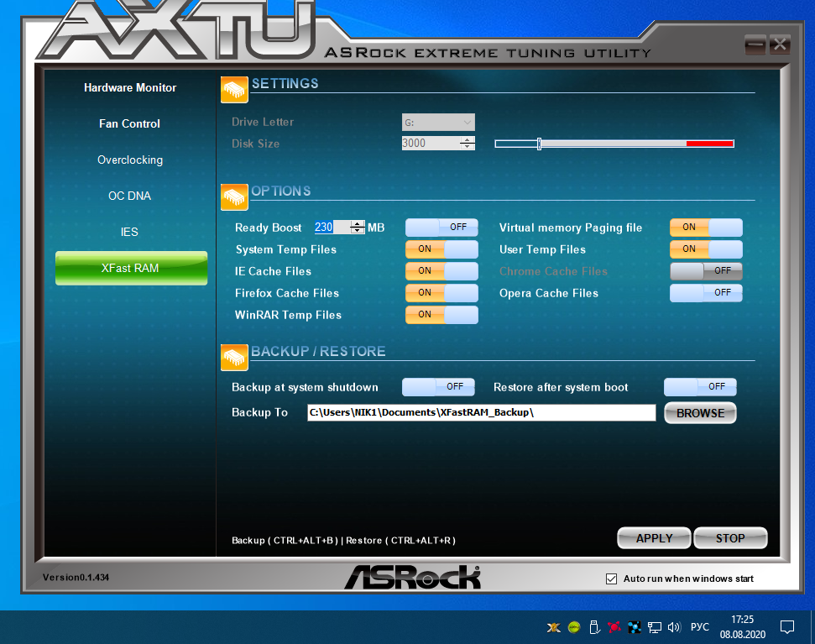The height and width of the screenshot is (644, 815).
Task: Toggle User Temp Files switch
Action: coord(706,249)
